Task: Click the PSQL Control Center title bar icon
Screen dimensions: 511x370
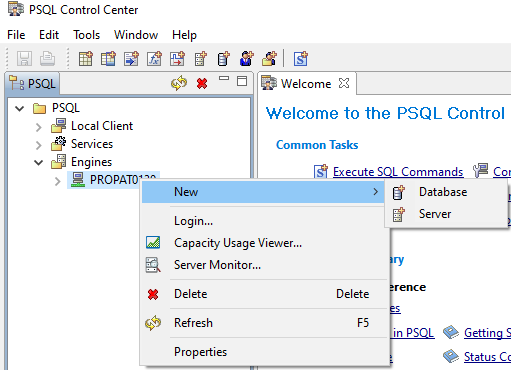Action: 16,9
